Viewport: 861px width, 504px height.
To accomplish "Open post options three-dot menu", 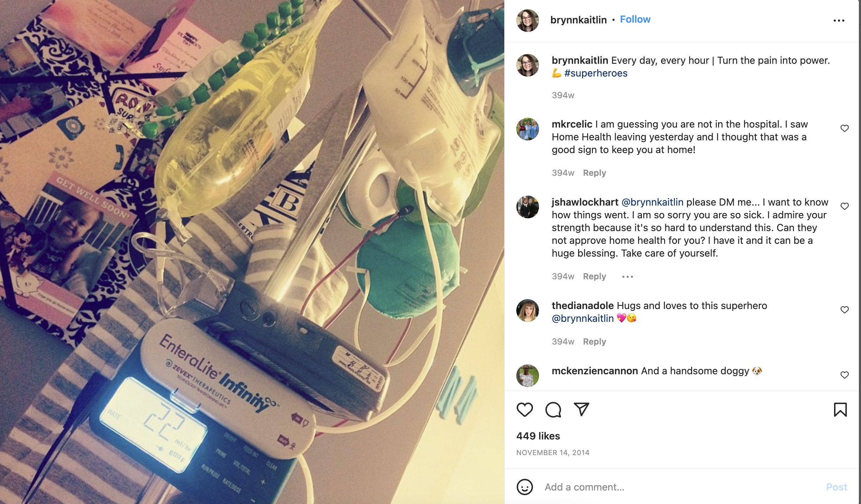I will click(839, 21).
